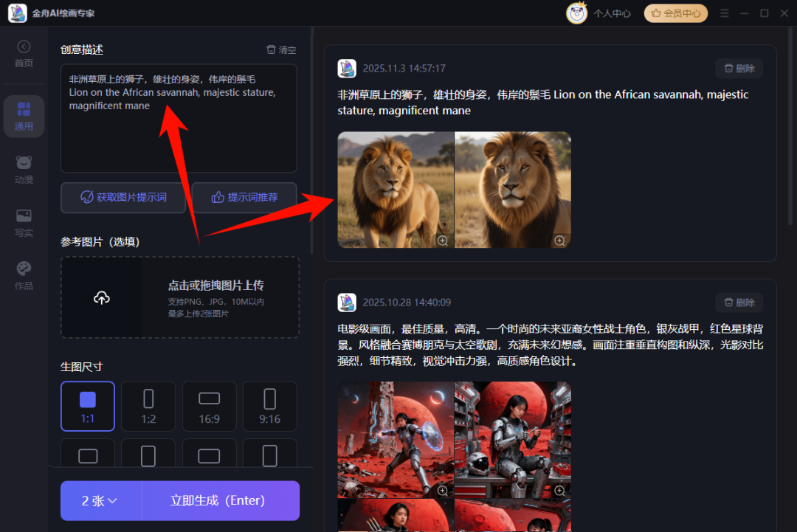Delete the lion generation record
The width and height of the screenshot is (797, 532).
[739, 68]
